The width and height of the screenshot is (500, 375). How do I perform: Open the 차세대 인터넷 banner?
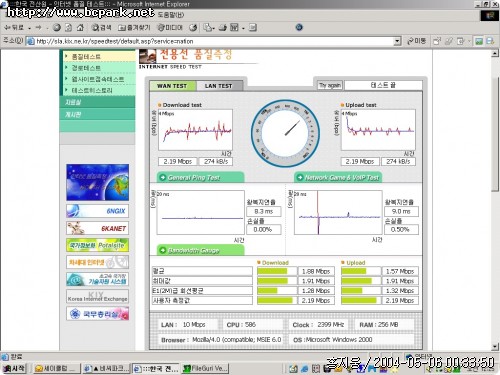point(97,262)
